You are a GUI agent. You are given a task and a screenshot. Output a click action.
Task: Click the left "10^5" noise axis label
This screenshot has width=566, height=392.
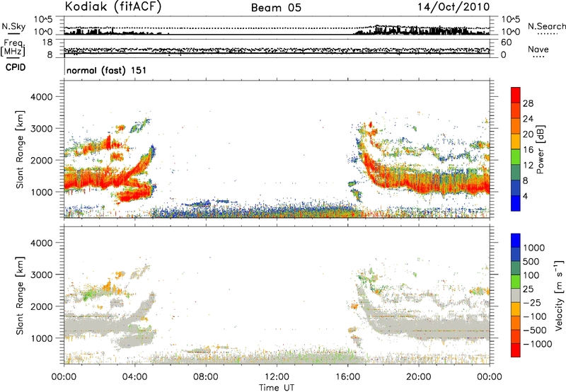pos(43,20)
